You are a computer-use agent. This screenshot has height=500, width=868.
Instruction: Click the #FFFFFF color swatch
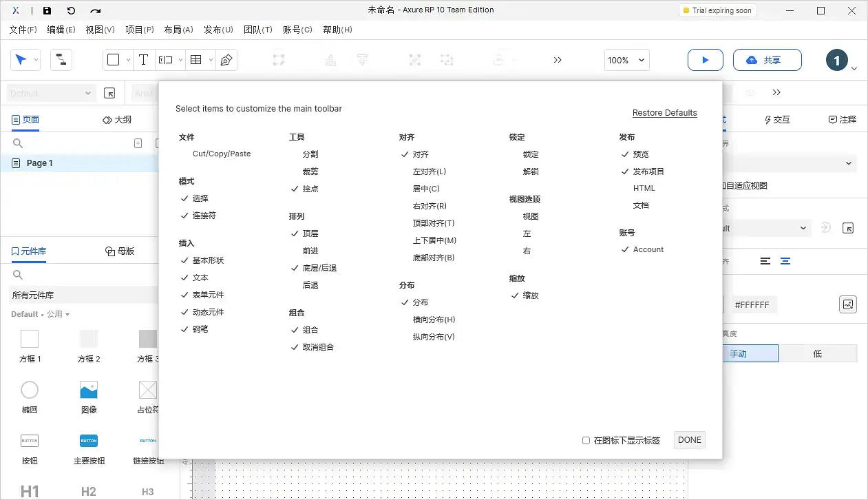point(753,303)
